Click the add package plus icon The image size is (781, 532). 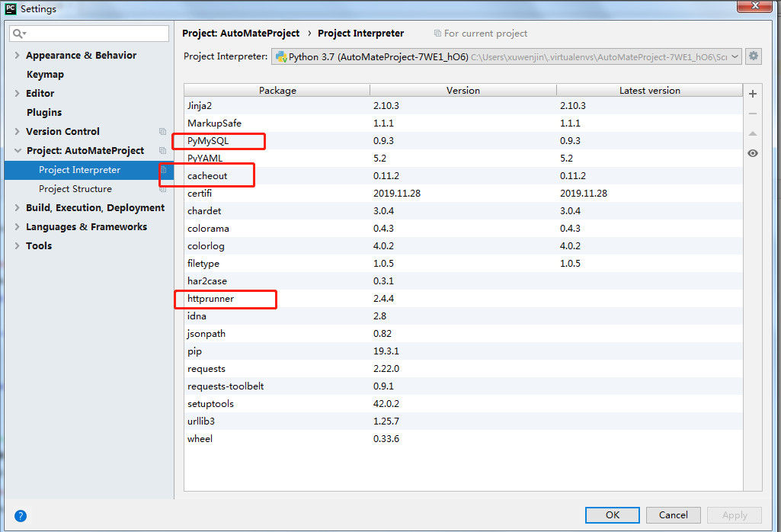tap(753, 94)
